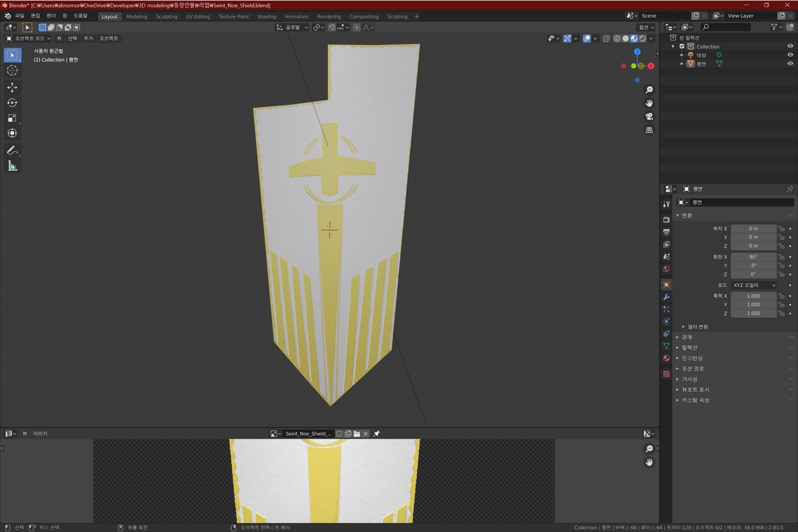798x532 pixels.
Task: Open the XYZ 오일러 rotation mode dropdown
Action: tap(754, 285)
